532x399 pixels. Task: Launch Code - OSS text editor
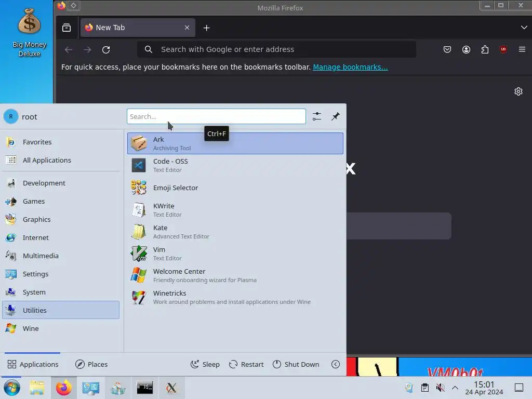tap(235, 165)
